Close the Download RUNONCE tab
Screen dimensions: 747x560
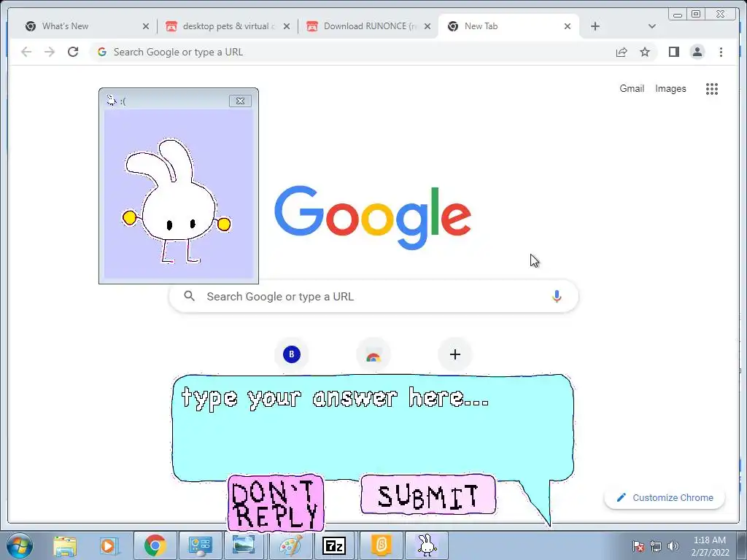tap(427, 26)
